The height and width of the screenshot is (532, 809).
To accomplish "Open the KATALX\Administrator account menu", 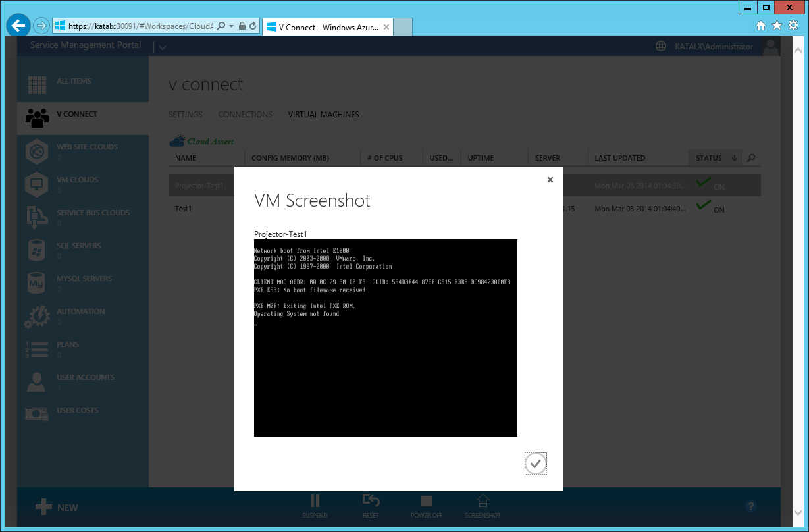I will point(714,47).
